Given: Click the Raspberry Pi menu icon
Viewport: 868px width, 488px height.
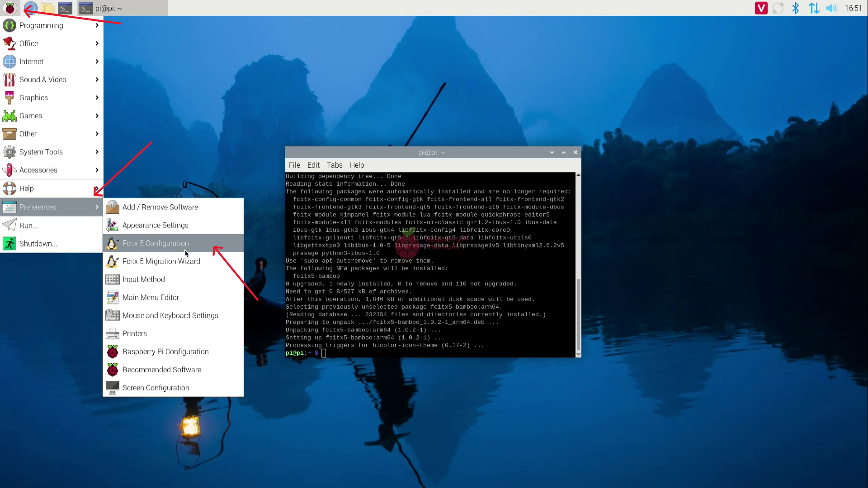Looking at the screenshot, I should click(9, 8).
